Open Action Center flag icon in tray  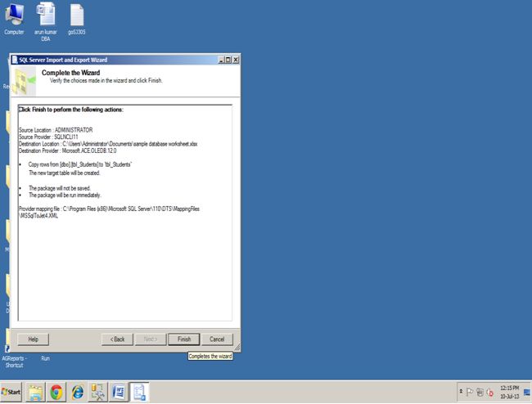(470, 392)
